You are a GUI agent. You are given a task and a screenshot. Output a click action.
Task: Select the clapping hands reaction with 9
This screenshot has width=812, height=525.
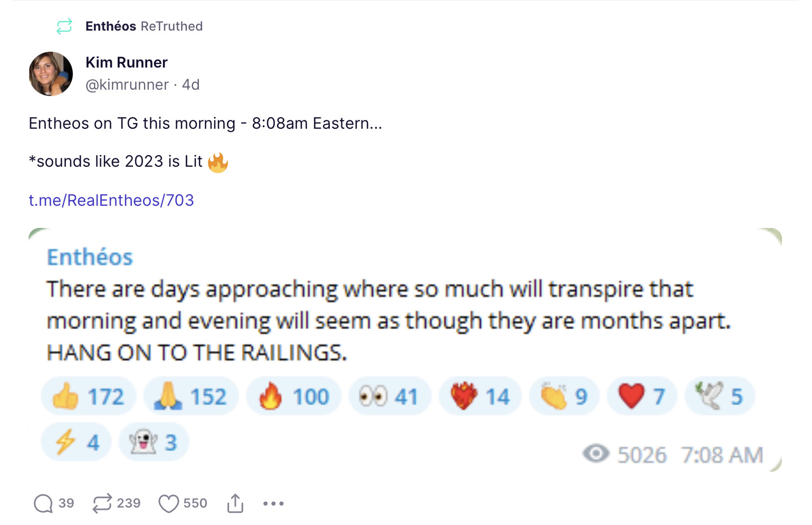[564, 397]
